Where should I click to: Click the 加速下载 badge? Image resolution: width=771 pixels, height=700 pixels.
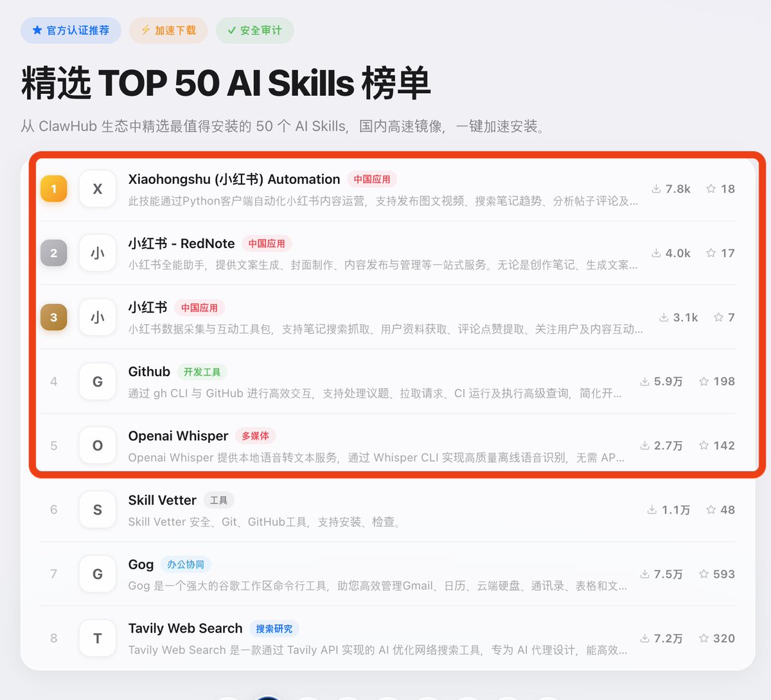pos(168,30)
